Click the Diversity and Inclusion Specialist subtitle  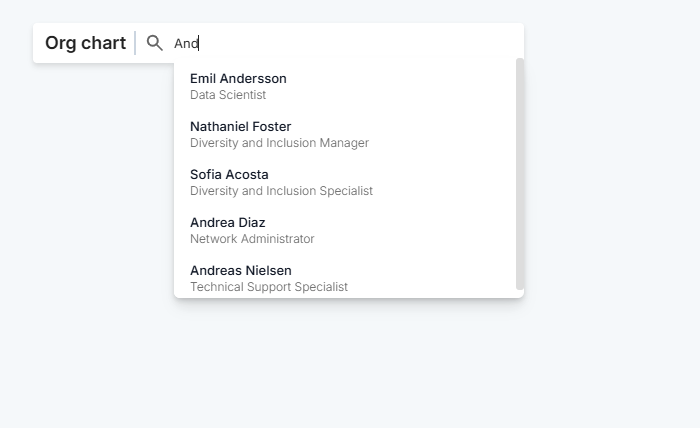pyautogui.click(x=281, y=191)
